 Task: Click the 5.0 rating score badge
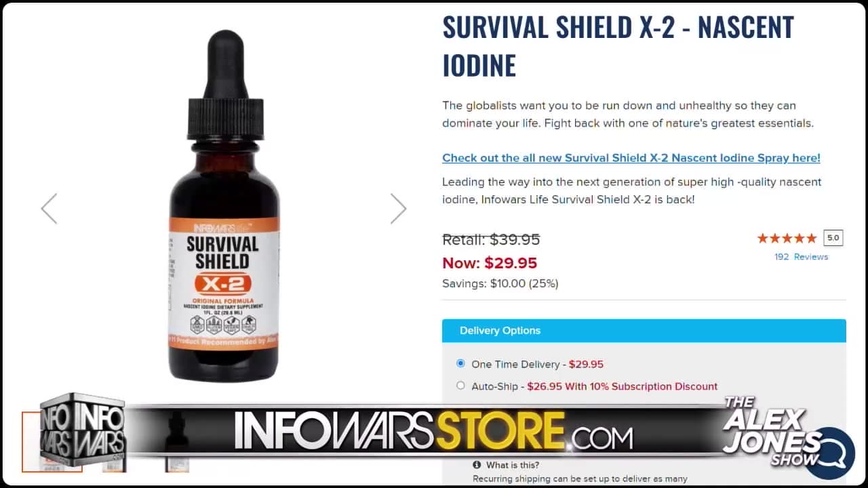833,238
